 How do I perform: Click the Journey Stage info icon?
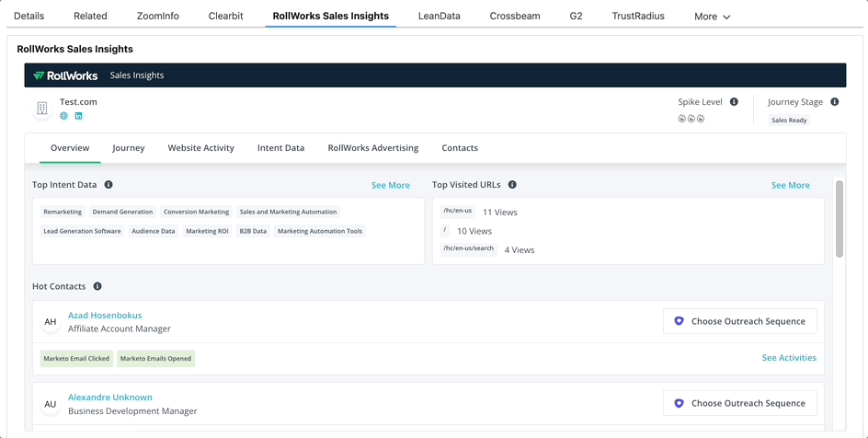[834, 102]
